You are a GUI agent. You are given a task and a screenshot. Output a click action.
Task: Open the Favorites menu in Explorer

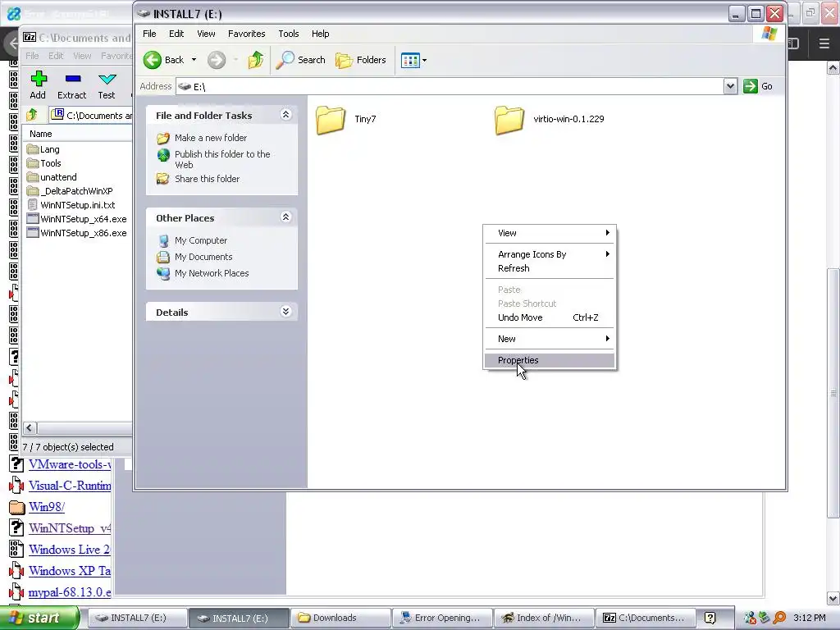pos(246,34)
